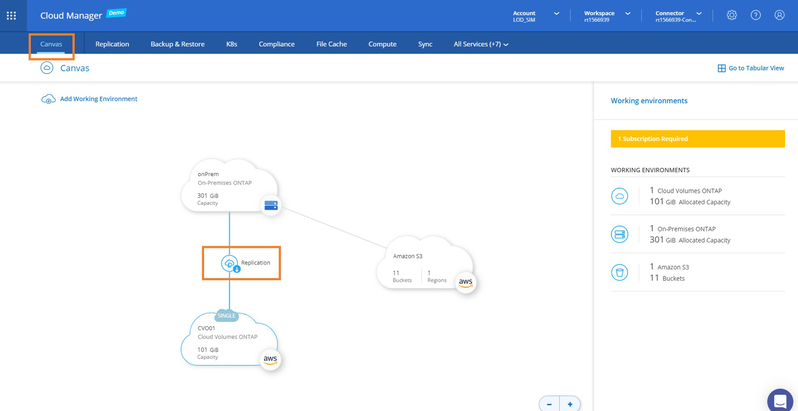Click the Replication cloud icon on canvas
This screenshot has height=411, width=798.
(x=230, y=263)
